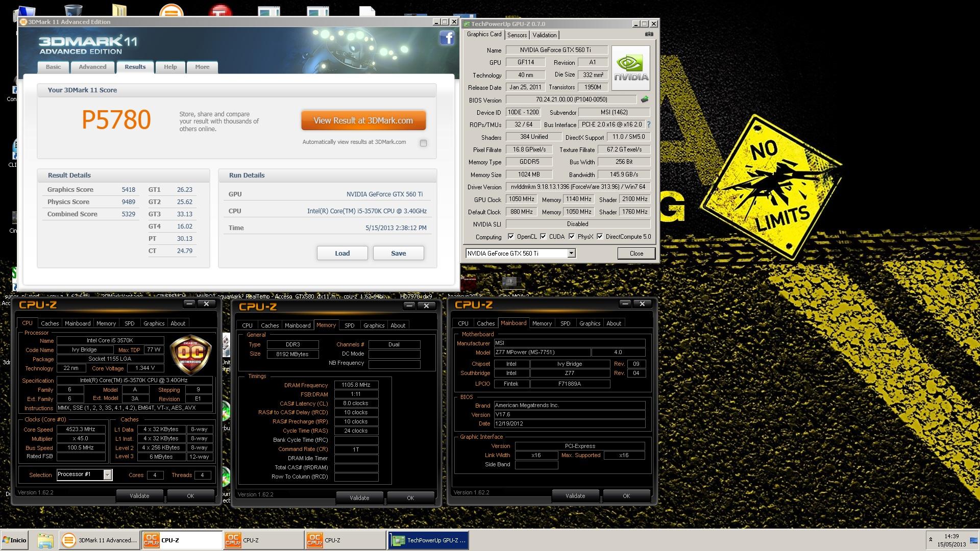Image resolution: width=980 pixels, height=551 pixels.
Task: Select the third CPU-Z taskbar item
Action: click(345, 540)
